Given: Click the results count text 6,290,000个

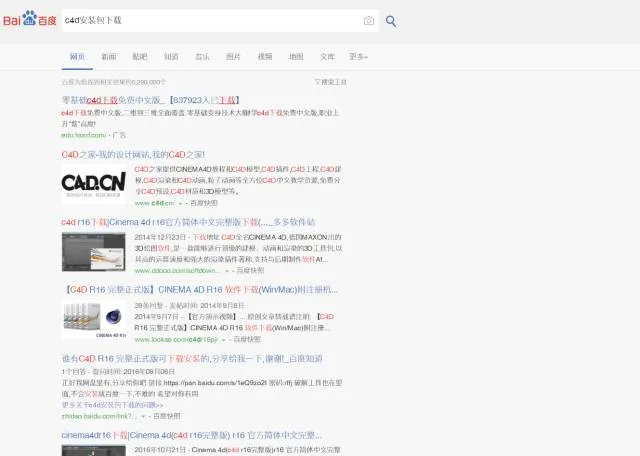Looking at the screenshot, I should [114, 82].
